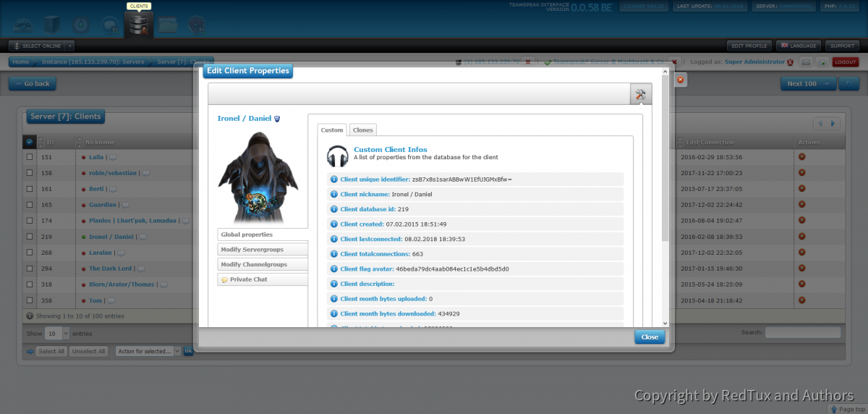Click the chat icon next to Guardian

pos(124,205)
